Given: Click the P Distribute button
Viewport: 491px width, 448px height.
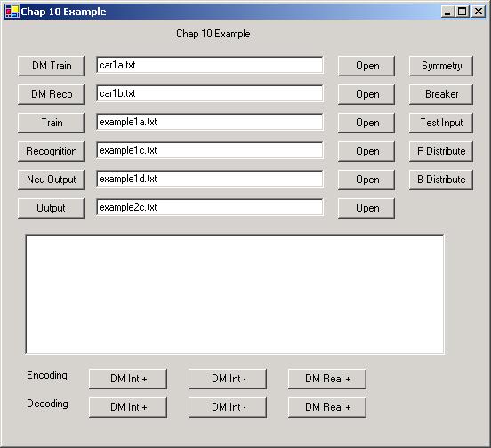Looking at the screenshot, I should [441, 151].
